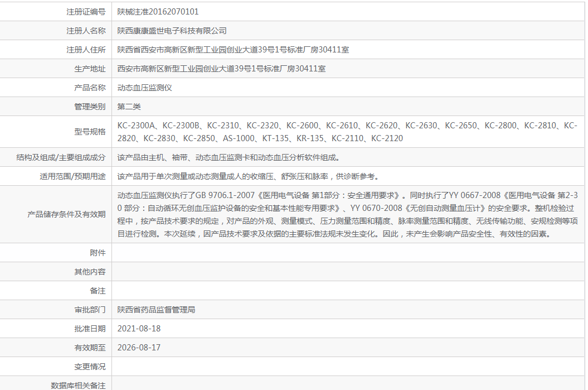Select the 注册证编号 label cell
This screenshot has width=588, height=390.
(86, 12)
